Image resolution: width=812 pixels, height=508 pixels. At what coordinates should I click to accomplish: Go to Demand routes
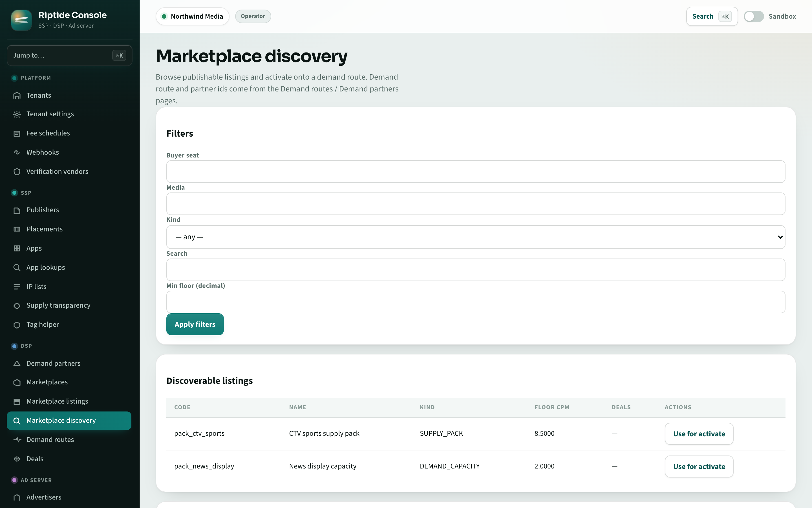[x=69, y=440]
